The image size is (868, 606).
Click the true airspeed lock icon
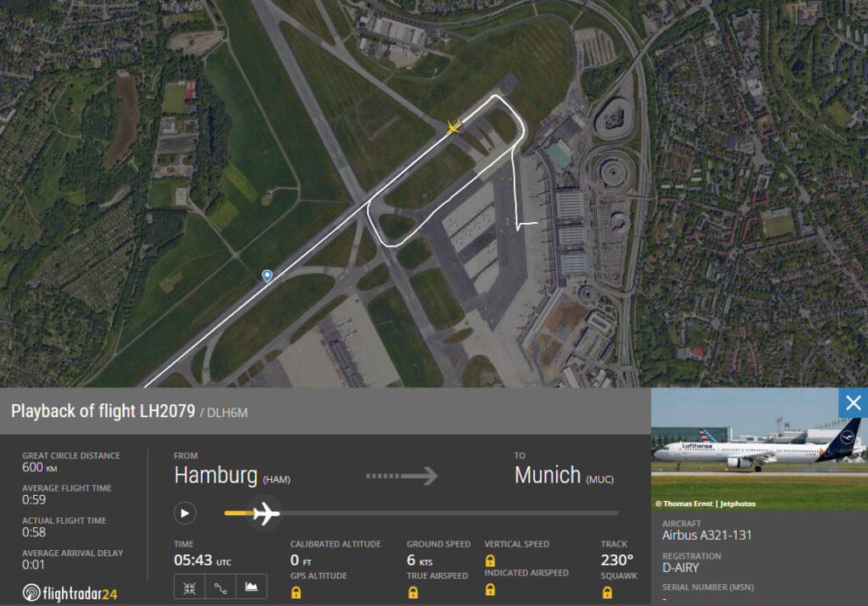point(413,592)
